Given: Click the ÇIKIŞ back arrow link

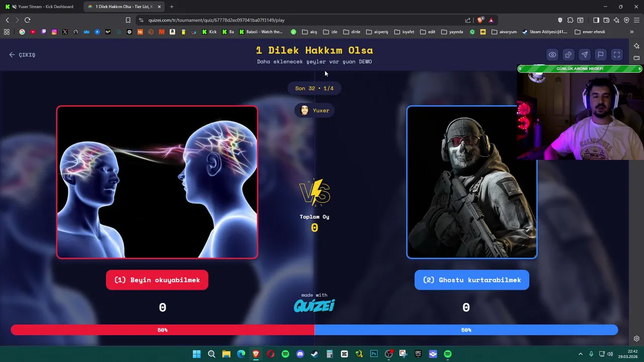Looking at the screenshot, I should pos(22,55).
